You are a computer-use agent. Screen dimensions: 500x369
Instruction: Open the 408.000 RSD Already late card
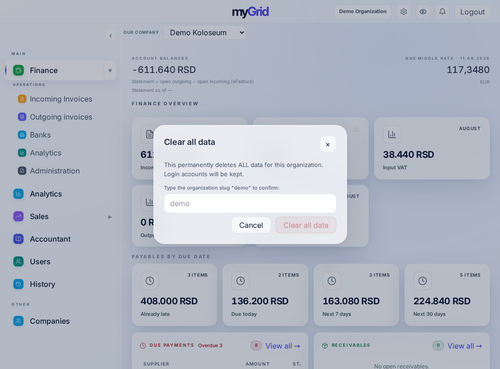(x=174, y=295)
